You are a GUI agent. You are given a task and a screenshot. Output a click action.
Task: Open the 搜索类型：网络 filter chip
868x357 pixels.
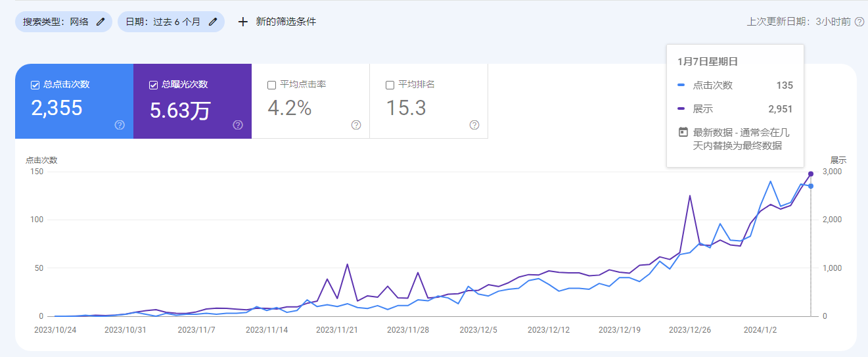coord(56,22)
